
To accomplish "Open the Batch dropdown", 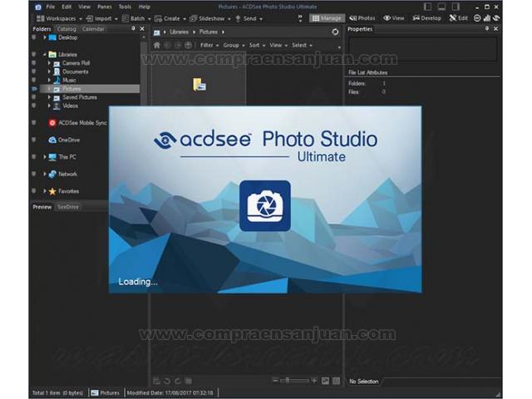I will coord(136,18).
